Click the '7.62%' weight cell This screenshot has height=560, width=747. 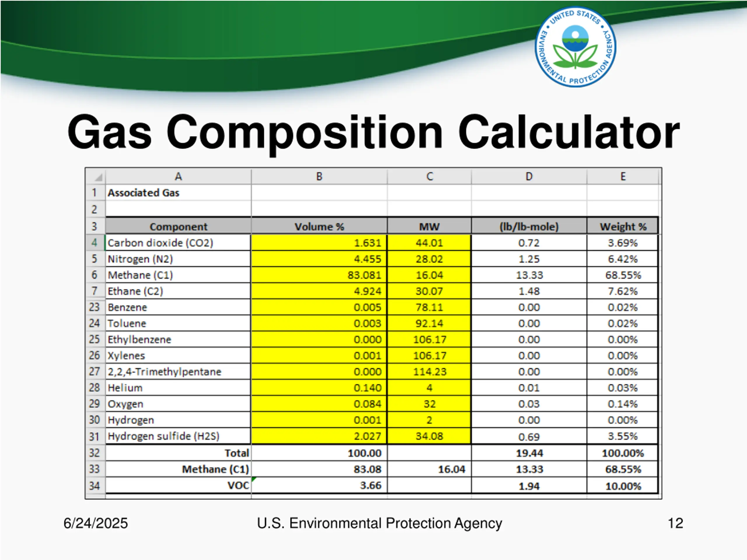point(623,291)
